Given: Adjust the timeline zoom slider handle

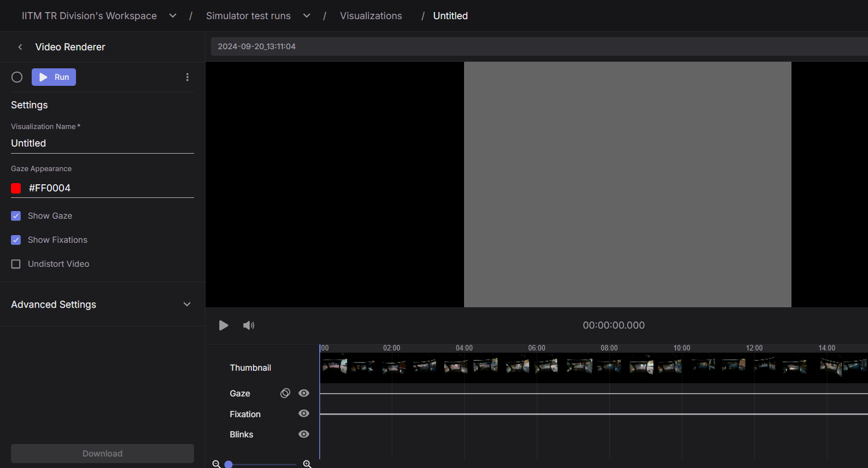Looking at the screenshot, I should pyautogui.click(x=228, y=464).
